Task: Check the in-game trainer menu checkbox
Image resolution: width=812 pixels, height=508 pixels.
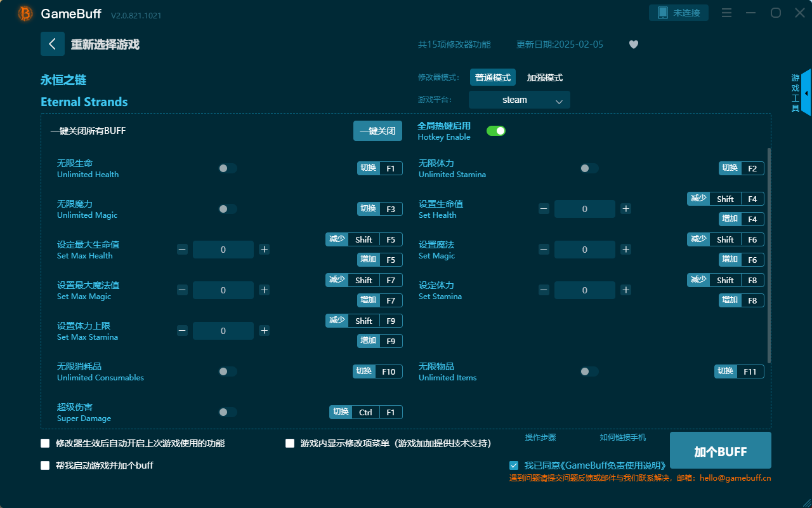Action: coord(290,443)
